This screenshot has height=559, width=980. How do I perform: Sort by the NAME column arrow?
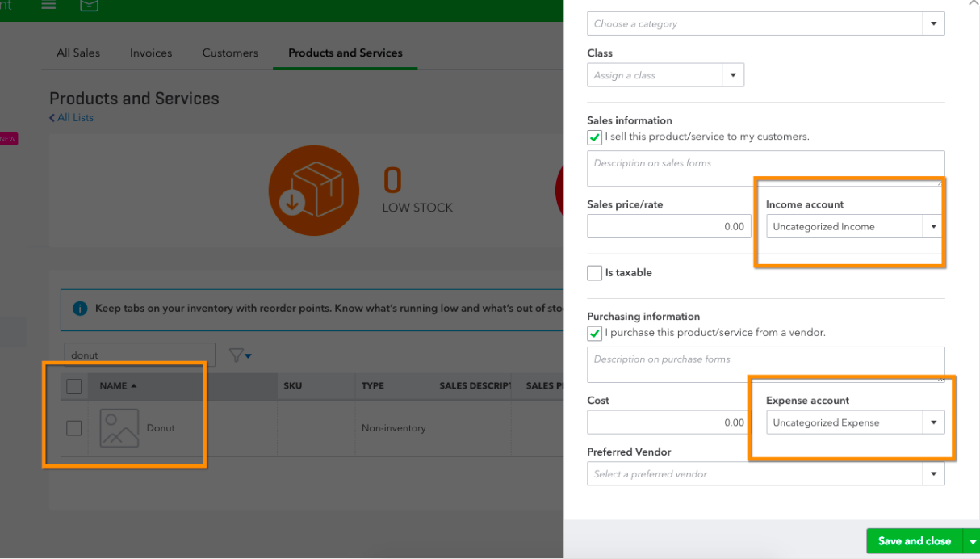(134, 386)
